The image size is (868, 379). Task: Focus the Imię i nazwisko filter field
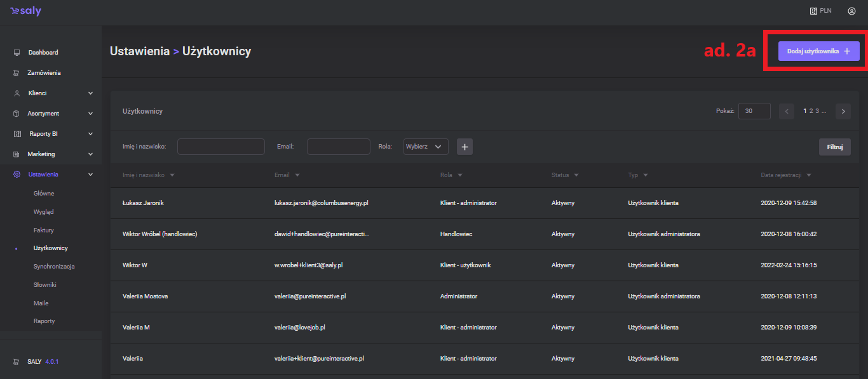click(x=220, y=147)
